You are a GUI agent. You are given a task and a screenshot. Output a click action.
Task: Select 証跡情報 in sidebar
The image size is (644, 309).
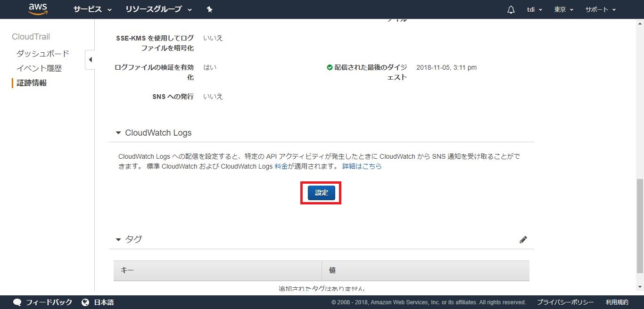tap(32, 83)
